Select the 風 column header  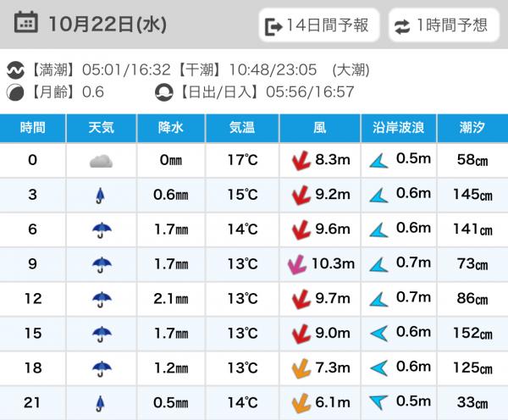coord(319,128)
